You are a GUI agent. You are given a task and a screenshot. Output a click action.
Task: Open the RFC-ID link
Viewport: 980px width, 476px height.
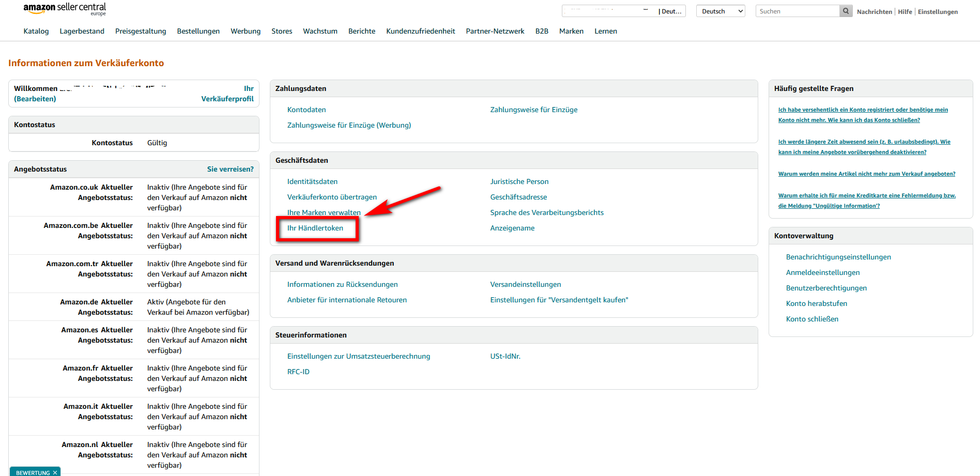298,372
